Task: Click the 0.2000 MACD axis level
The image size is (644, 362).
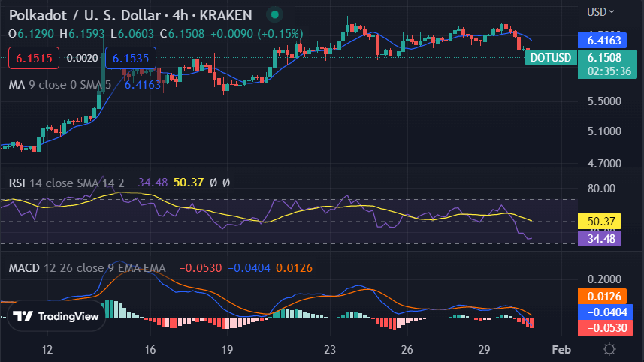Action: [x=604, y=279]
